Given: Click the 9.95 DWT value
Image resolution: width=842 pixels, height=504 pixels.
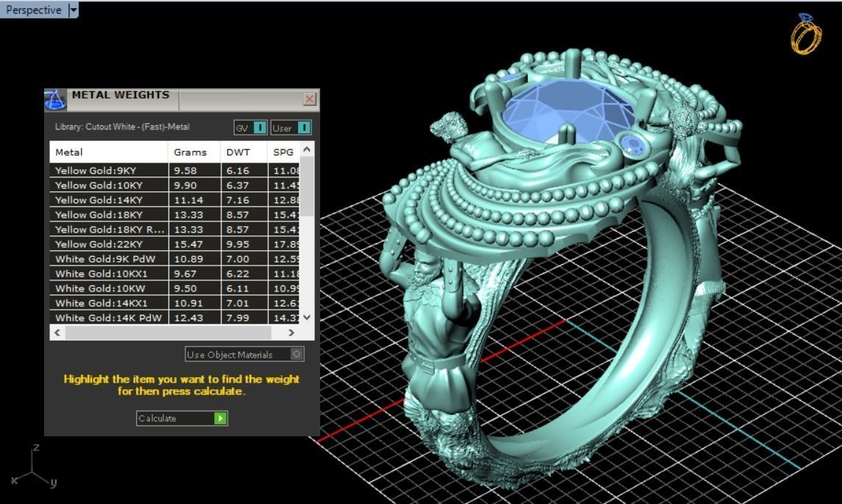Looking at the screenshot, I should pyautogui.click(x=237, y=244).
